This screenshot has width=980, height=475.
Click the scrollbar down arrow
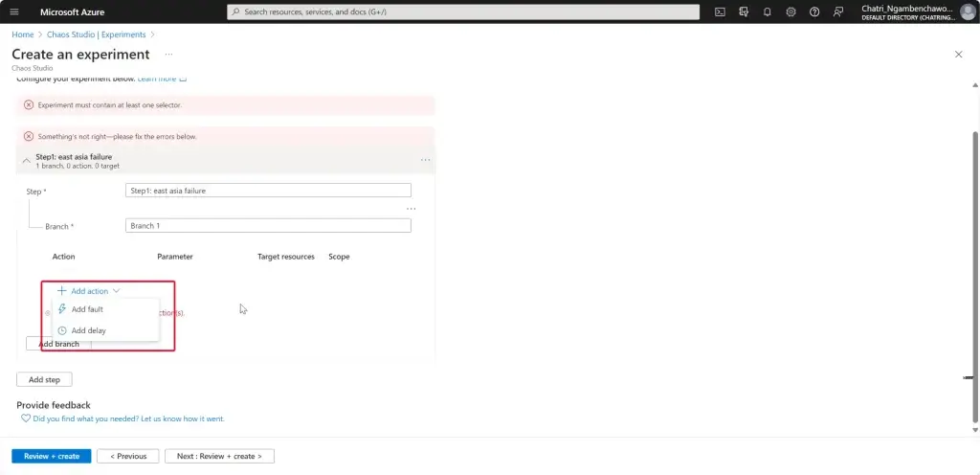tap(975, 430)
